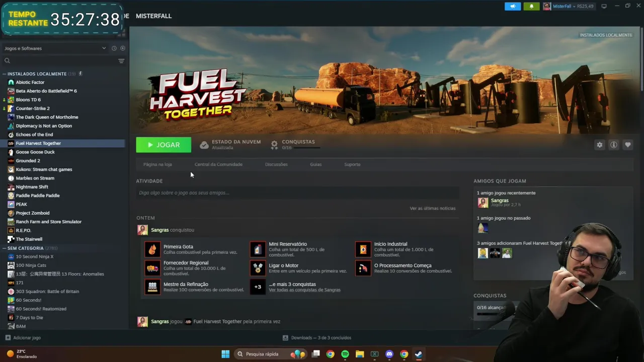This screenshot has width=644, height=362.
Task: Click Mini Reservatório achievement icon
Action: click(258, 249)
